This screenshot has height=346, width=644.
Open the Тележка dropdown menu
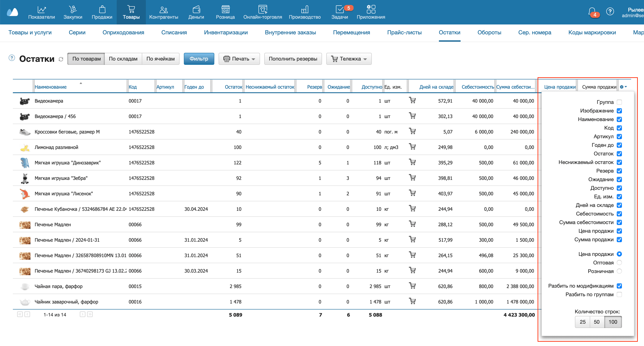(349, 59)
